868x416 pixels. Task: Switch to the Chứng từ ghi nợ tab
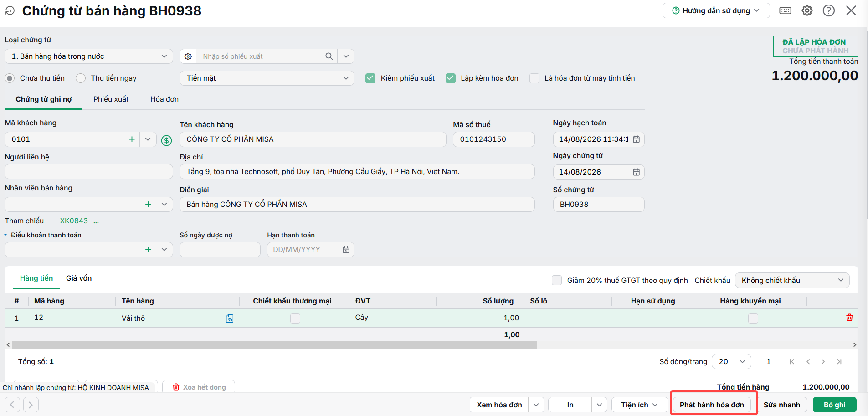pyautogui.click(x=44, y=99)
